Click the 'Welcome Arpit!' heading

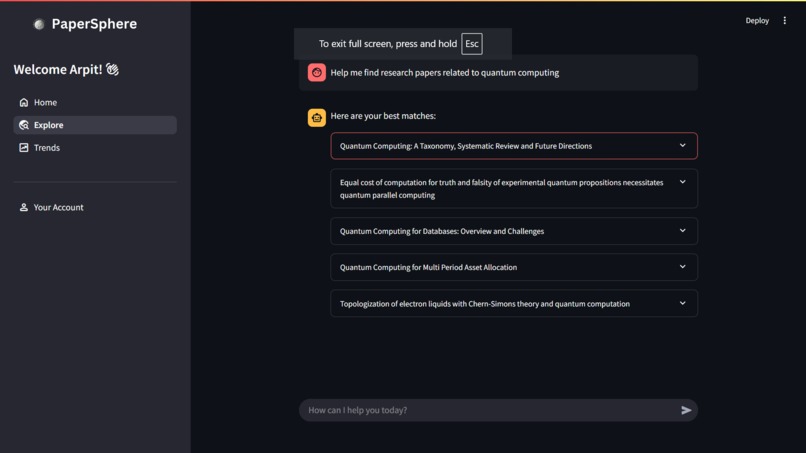(66, 69)
